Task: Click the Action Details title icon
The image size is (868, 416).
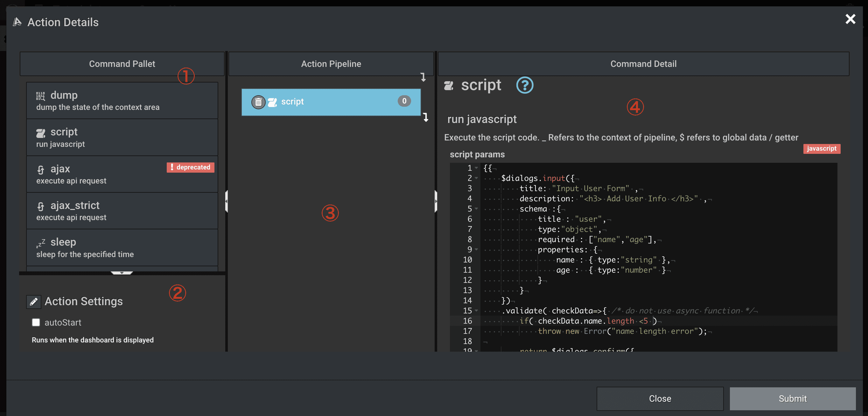Action: pyautogui.click(x=17, y=22)
